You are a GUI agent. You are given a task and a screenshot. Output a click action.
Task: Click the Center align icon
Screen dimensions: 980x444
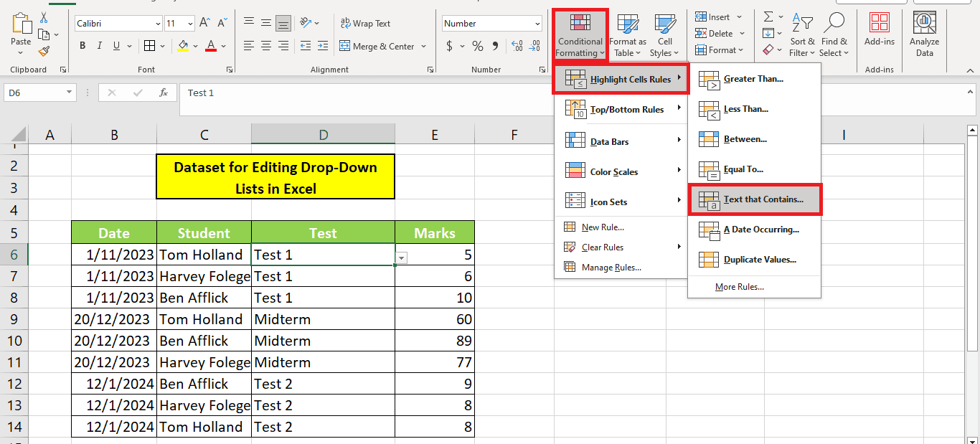[x=266, y=46]
